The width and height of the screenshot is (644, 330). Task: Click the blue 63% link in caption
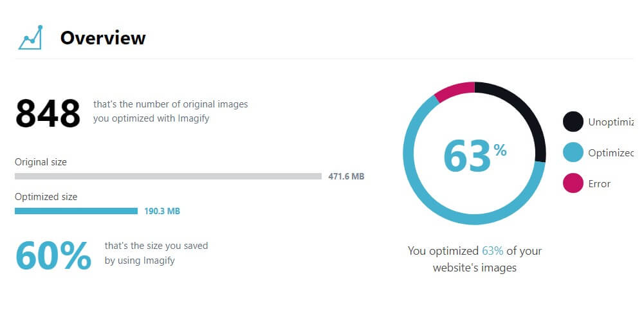(x=492, y=251)
